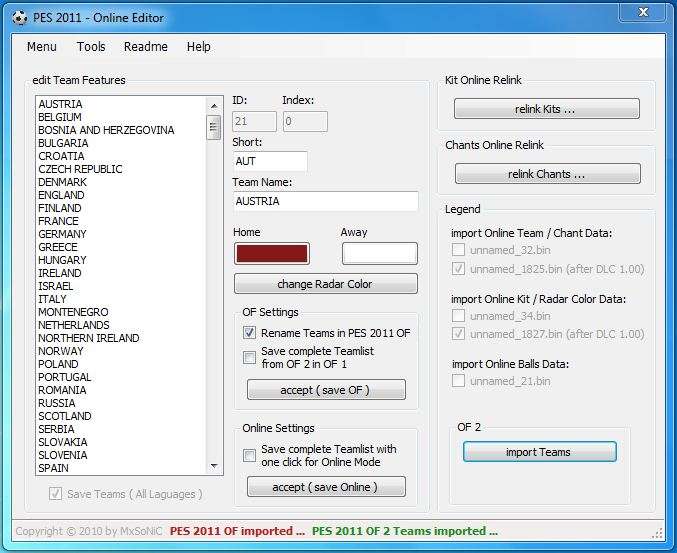Open the Tools menu

point(91,47)
